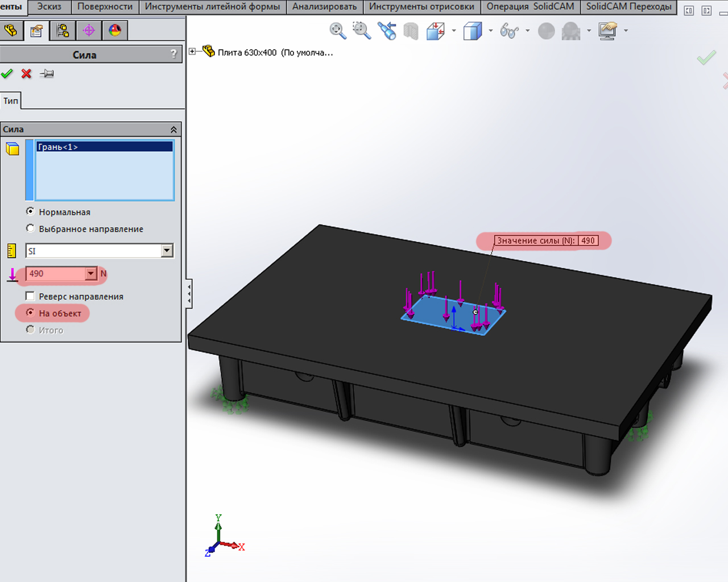Select the Тип tab in the force panel

click(x=11, y=101)
